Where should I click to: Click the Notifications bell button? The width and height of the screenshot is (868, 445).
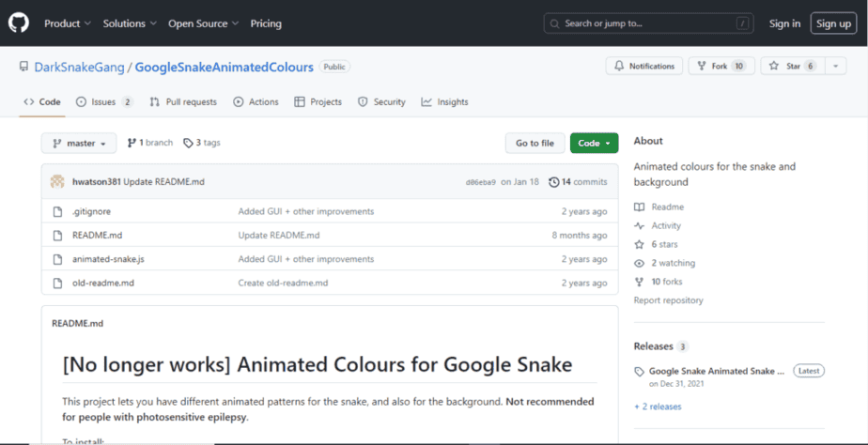click(x=643, y=66)
